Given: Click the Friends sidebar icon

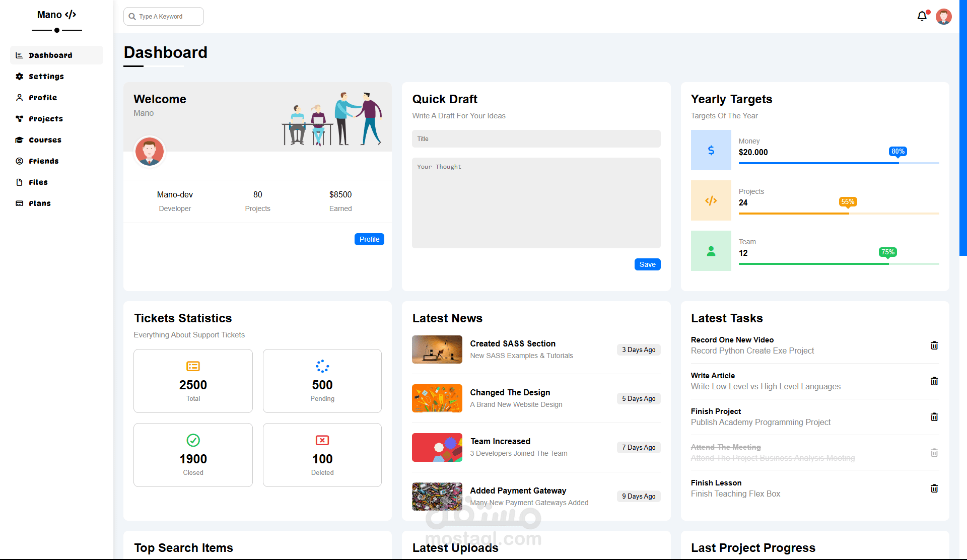Looking at the screenshot, I should [x=19, y=161].
